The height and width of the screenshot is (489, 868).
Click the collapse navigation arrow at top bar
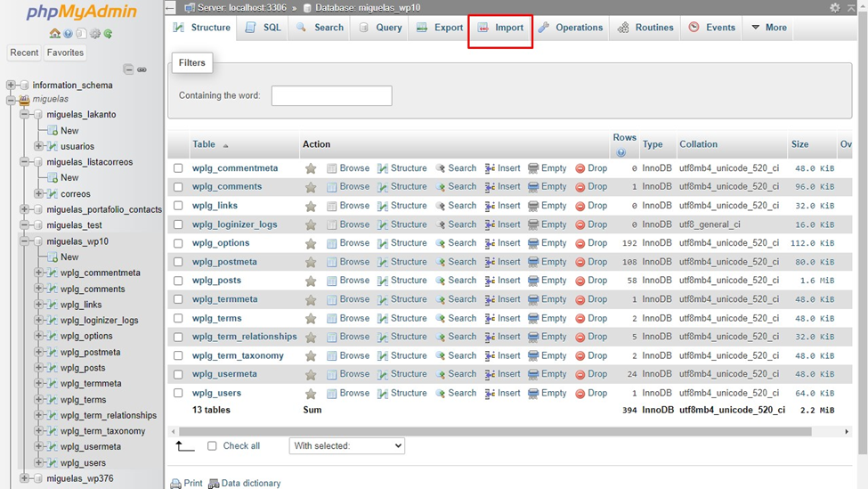click(x=171, y=8)
